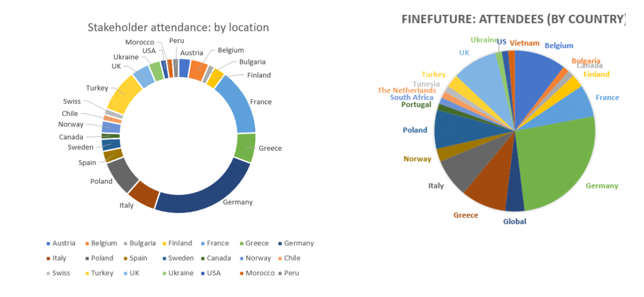Select the Turkey legend entry
This screenshot has width=644, height=297.
[x=98, y=273]
